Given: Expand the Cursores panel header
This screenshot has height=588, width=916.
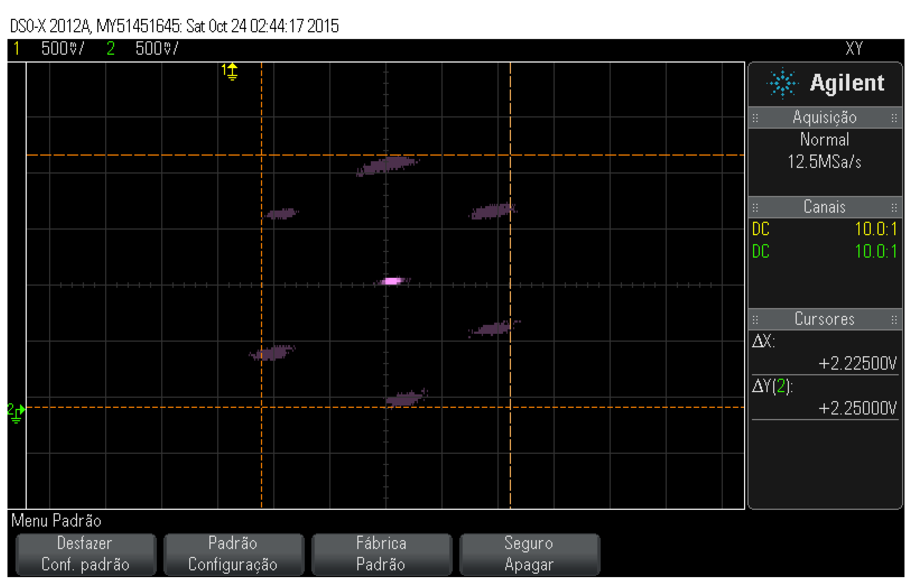Looking at the screenshot, I should [x=825, y=319].
